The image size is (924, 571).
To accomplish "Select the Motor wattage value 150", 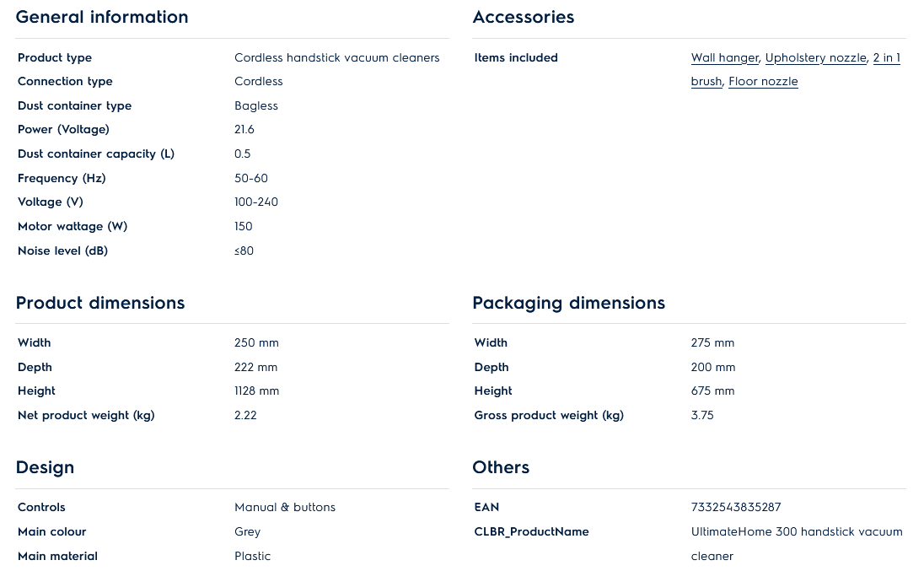I will 244,227.
